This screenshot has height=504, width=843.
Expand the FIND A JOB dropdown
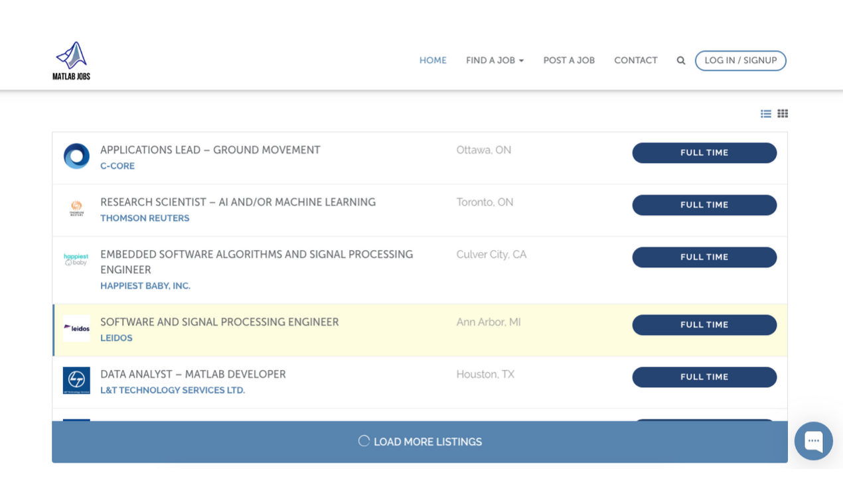click(495, 60)
